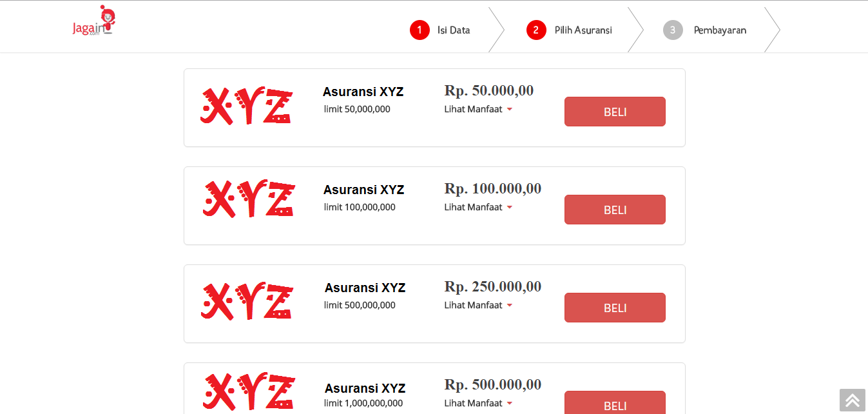Expand Lihat Manfaat for the Rp. 50.000 plan
This screenshot has width=868, height=414.
[478, 109]
